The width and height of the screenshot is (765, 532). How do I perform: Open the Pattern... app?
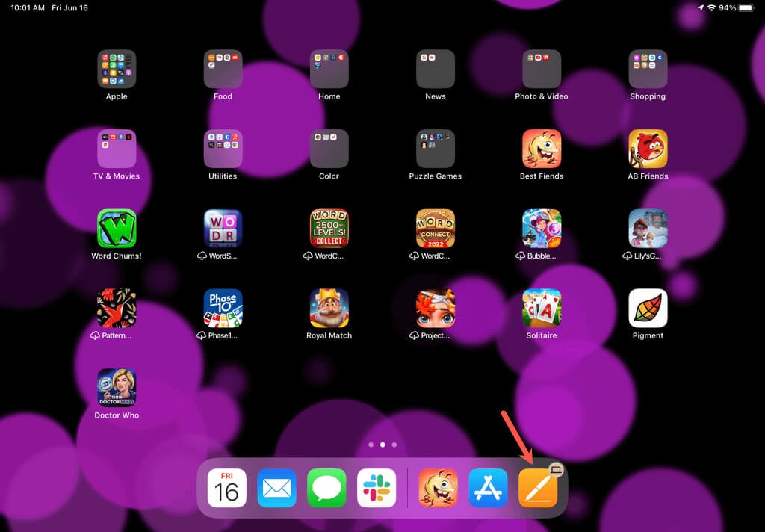(117, 308)
